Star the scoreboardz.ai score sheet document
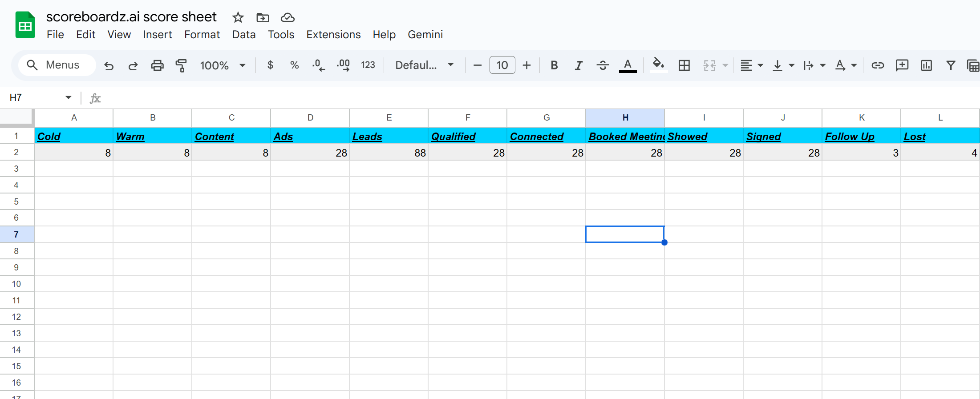Image resolution: width=980 pixels, height=399 pixels. click(x=238, y=17)
